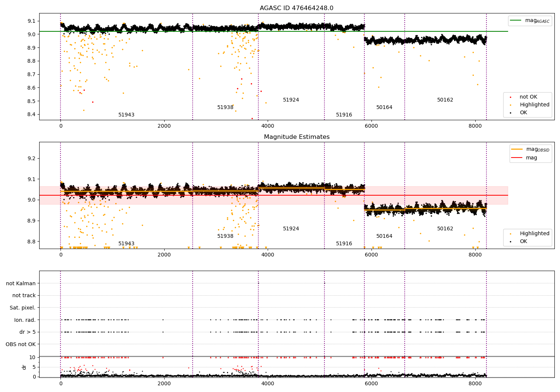Click obsid label 51938 in AGASC ID plot

(225, 108)
